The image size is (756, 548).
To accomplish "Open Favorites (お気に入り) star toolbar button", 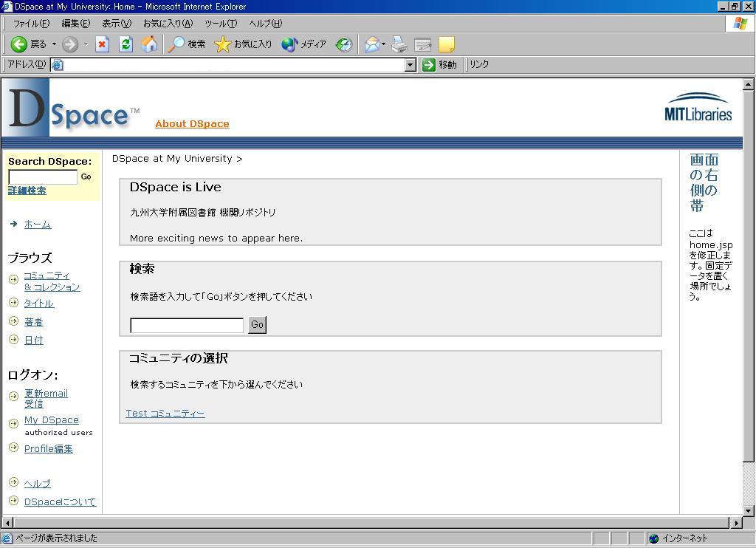I will pyautogui.click(x=242, y=44).
